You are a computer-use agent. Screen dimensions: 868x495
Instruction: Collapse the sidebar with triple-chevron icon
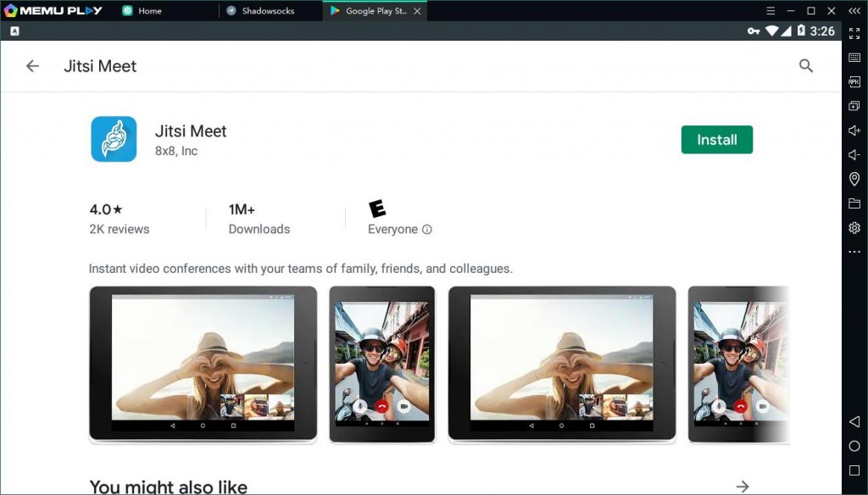[x=854, y=11]
